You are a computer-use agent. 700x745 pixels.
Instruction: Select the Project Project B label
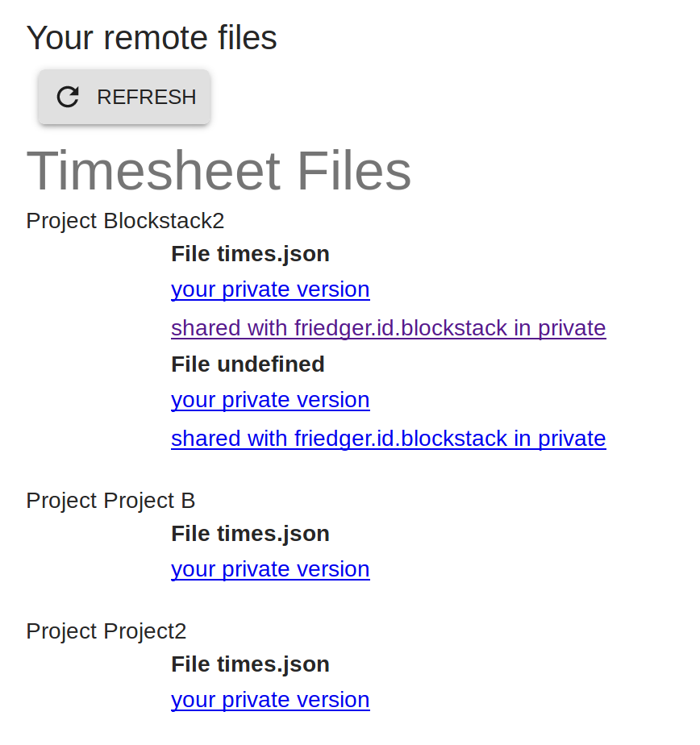(110, 501)
